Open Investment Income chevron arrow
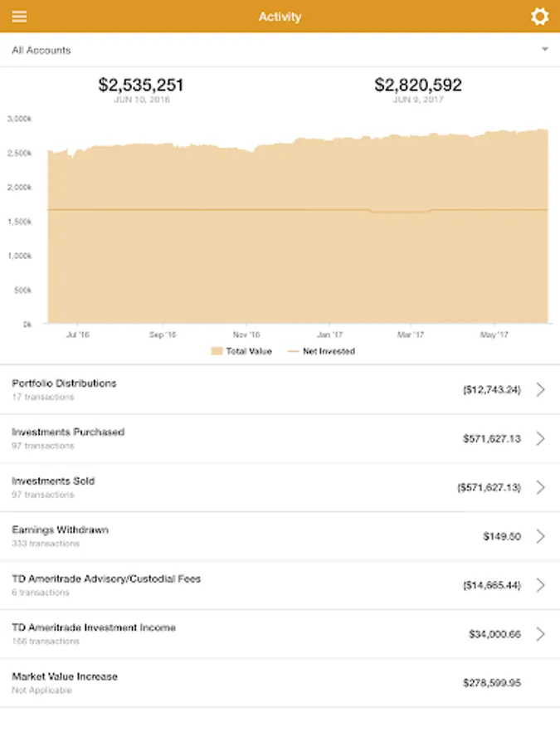Image resolution: width=560 pixels, height=747 pixels. 541,634
